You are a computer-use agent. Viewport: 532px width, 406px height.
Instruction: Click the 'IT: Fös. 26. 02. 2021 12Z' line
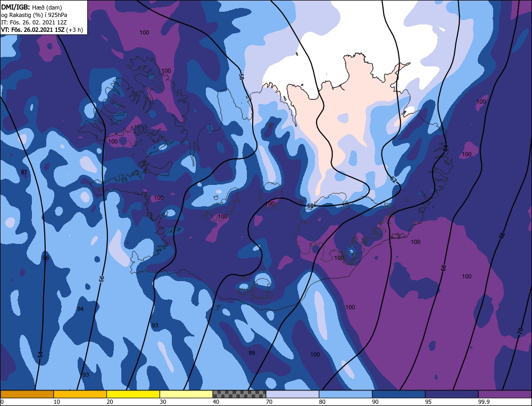34,22
